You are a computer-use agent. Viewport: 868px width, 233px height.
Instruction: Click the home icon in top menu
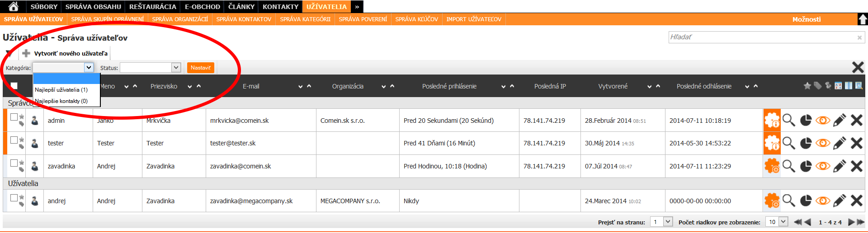[x=14, y=6]
